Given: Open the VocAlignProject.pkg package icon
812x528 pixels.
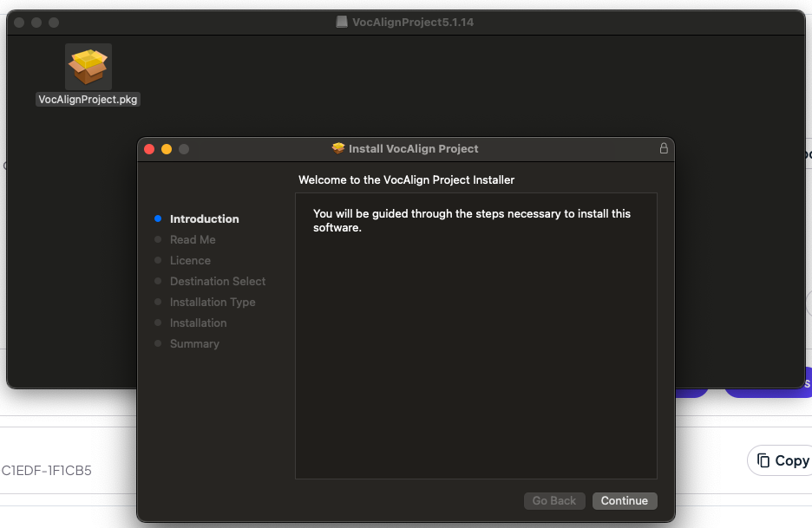Looking at the screenshot, I should pyautogui.click(x=88, y=67).
